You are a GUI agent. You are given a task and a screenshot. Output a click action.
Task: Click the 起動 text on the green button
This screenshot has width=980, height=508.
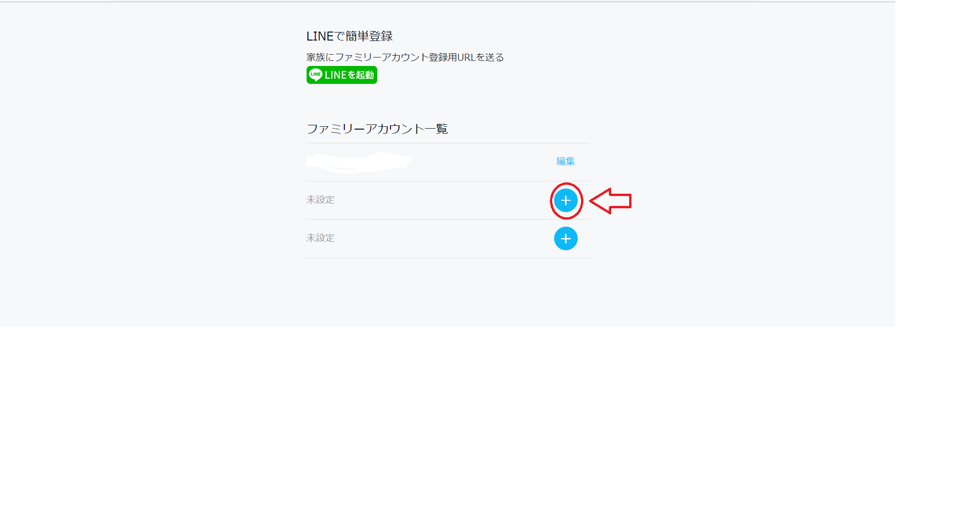coord(365,75)
